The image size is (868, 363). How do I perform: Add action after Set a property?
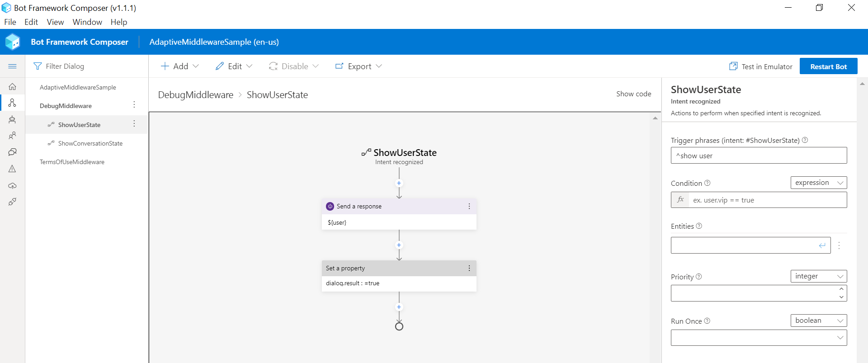[x=399, y=307]
